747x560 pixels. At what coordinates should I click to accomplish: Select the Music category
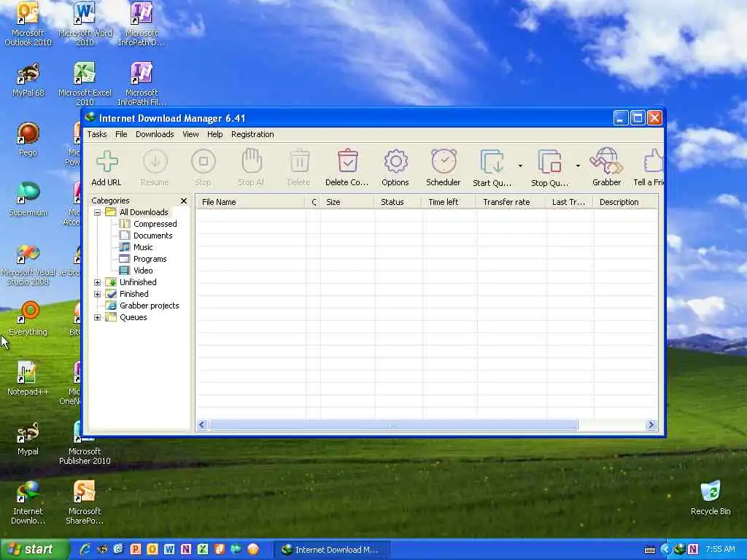(143, 247)
